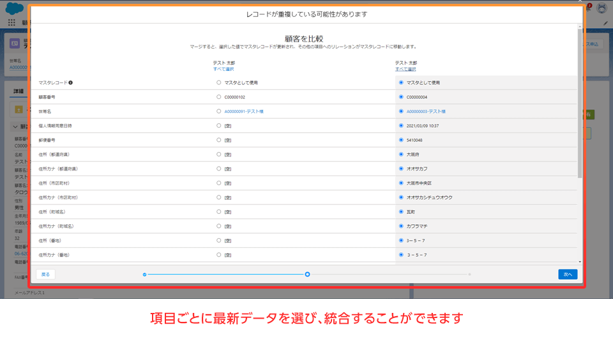Image resolution: width=613 pixels, height=364 pixels.
Task: Click the dialog's vertical scrollbar thumb
Action: coord(580,102)
